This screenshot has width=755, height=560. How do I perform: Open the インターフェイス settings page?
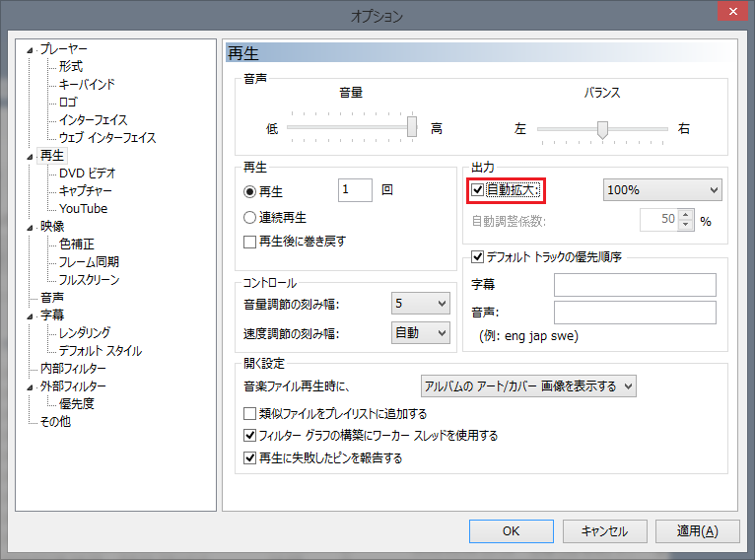(93, 120)
